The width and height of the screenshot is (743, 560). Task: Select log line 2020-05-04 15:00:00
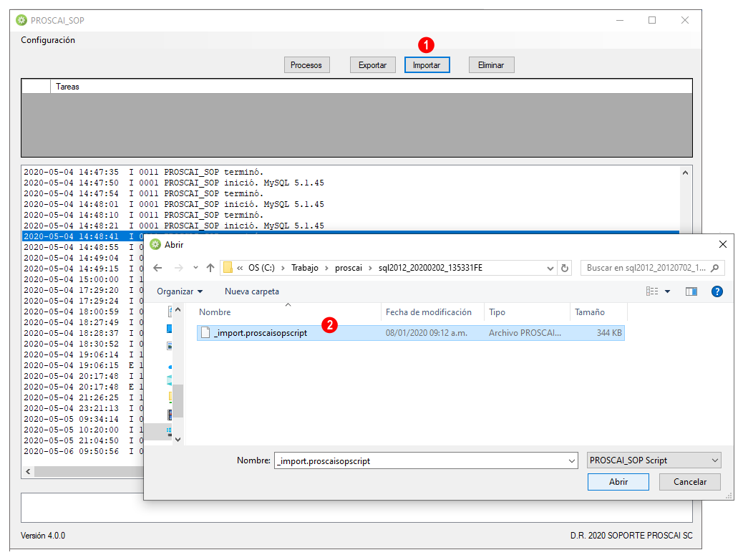(x=83, y=279)
